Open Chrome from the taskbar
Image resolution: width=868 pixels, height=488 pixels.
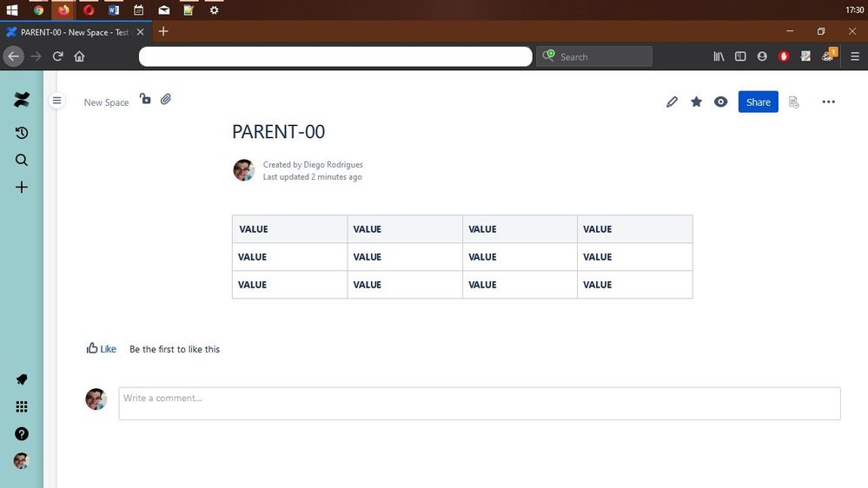[38, 10]
